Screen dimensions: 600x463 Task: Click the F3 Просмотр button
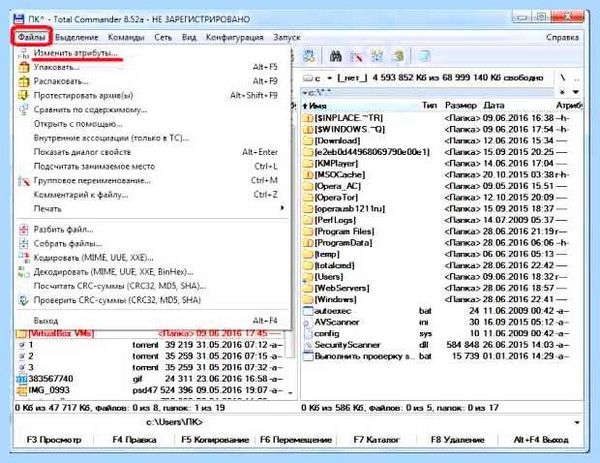point(54,440)
